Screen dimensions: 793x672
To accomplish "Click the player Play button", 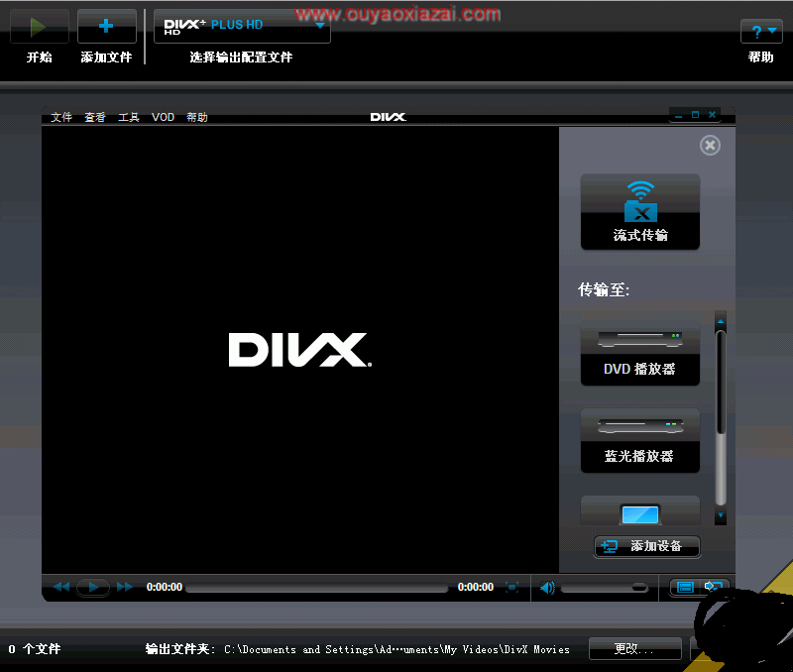I will pyautogui.click(x=93, y=587).
